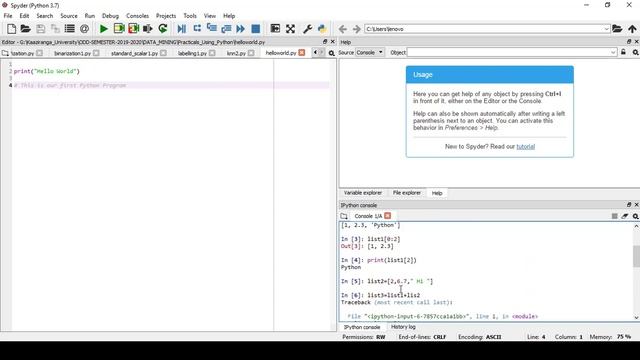Click Help pane options magnifier icon
640x360 pixels.
(x=636, y=52)
